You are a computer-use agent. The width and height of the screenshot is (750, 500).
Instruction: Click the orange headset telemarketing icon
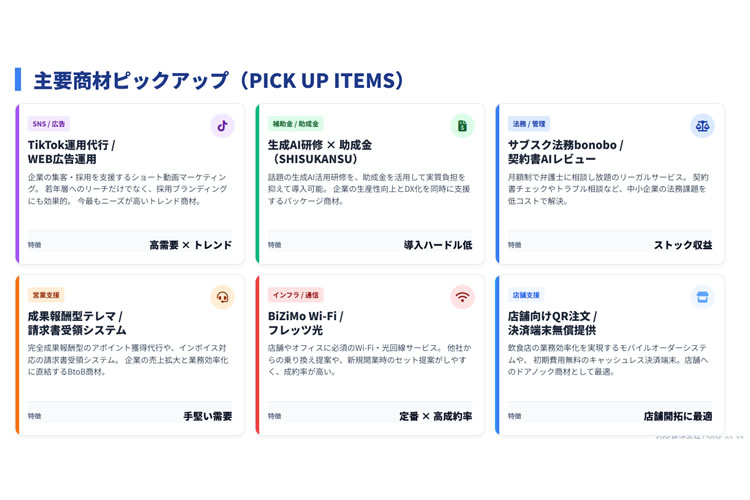[x=222, y=297]
